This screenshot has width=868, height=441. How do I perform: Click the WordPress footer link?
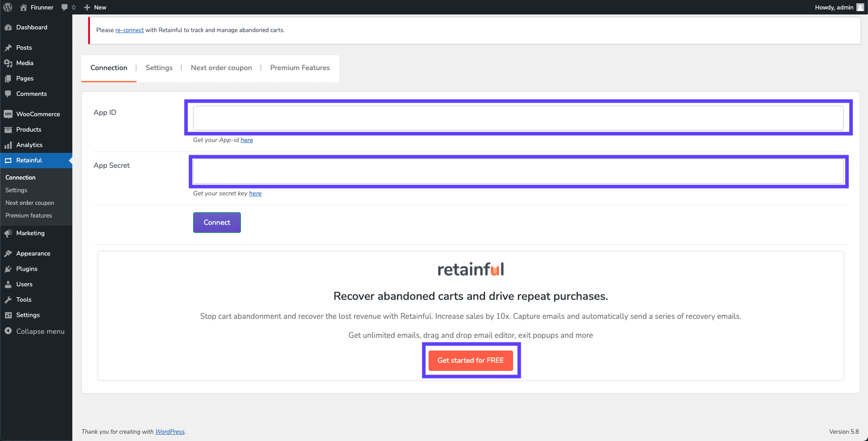pyautogui.click(x=170, y=432)
